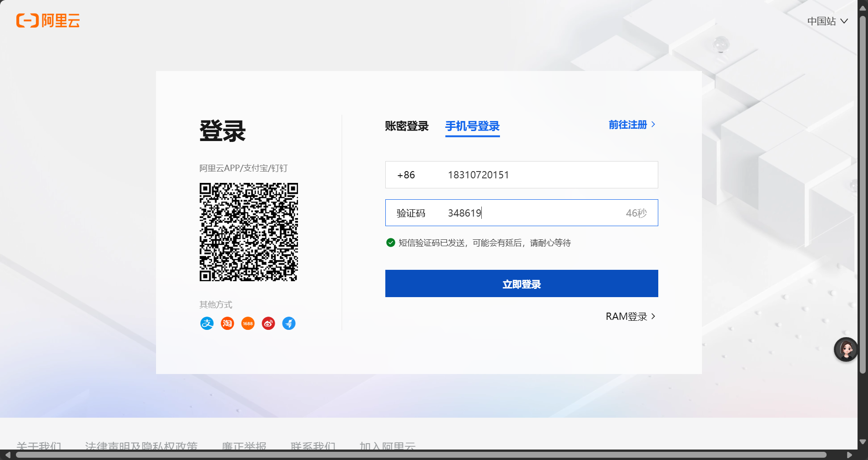
Task: Select the 1688 login icon
Action: point(248,324)
